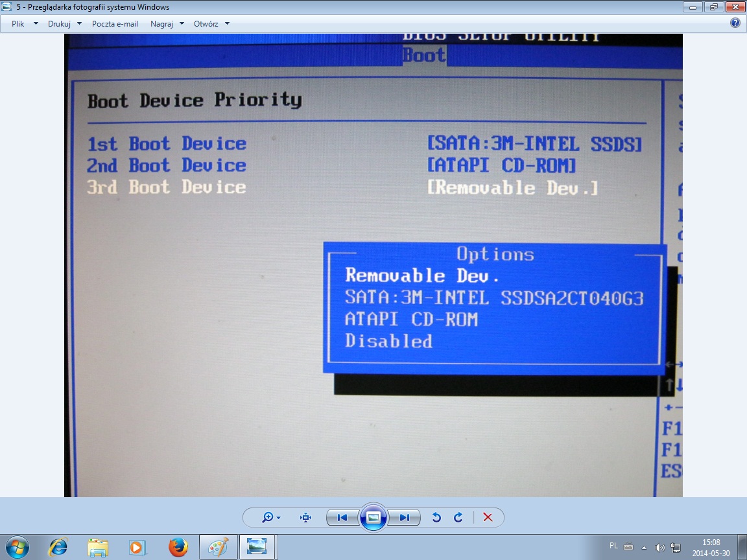The width and height of the screenshot is (747, 560).
Task: Open the Nagraj dropdown menu
Action: [x=167, y=23]
